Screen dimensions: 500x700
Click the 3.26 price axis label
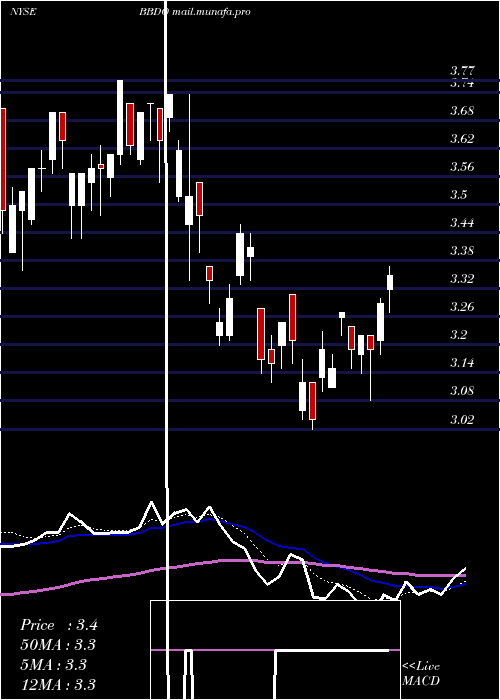tap(462, 307)
